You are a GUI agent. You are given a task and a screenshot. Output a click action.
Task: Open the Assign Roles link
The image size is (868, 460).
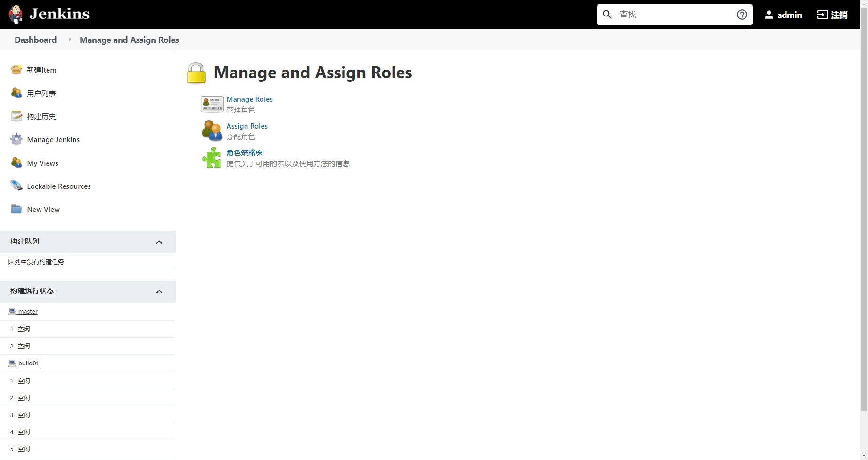coord(247,126)
